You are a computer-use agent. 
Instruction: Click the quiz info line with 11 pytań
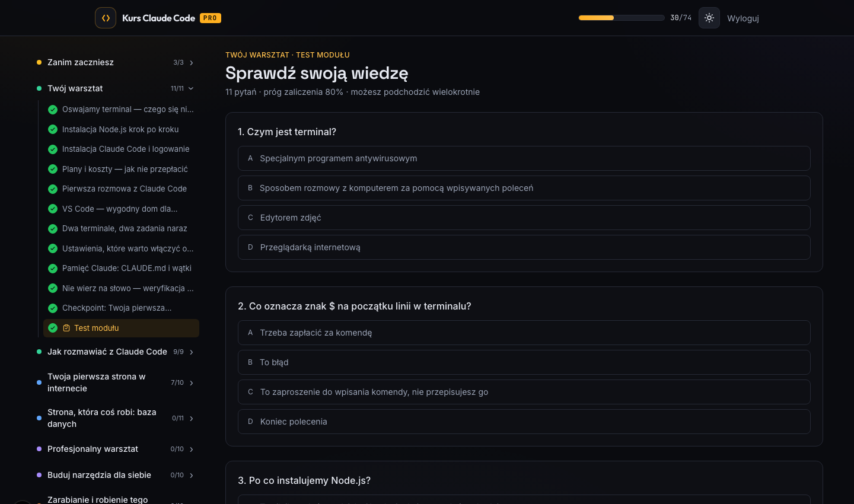pos(352,92)
